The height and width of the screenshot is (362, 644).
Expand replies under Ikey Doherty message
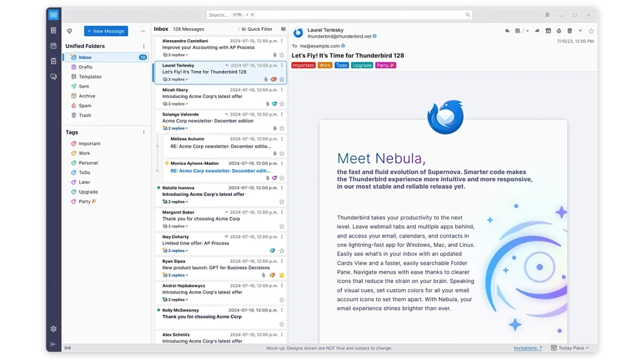click(176, 251)
